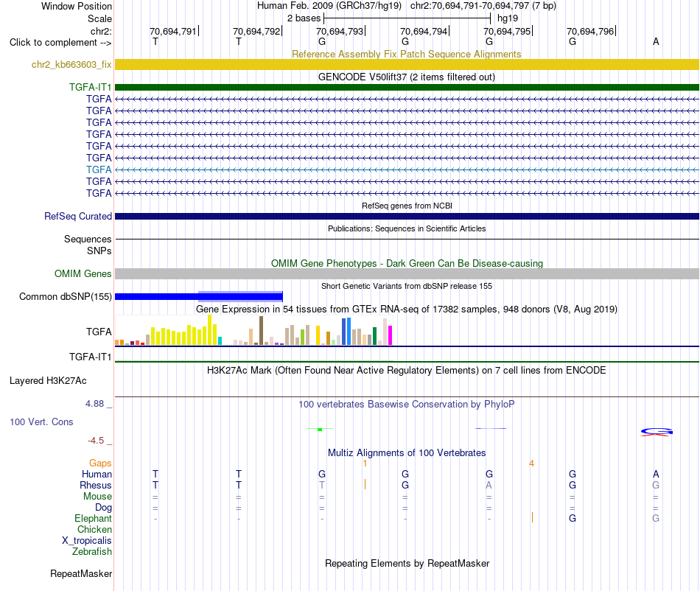Open the GTEx 'Gene Expression in 54 tissues' title
Viewport: 700px width, 591px height.
point(407,309)
